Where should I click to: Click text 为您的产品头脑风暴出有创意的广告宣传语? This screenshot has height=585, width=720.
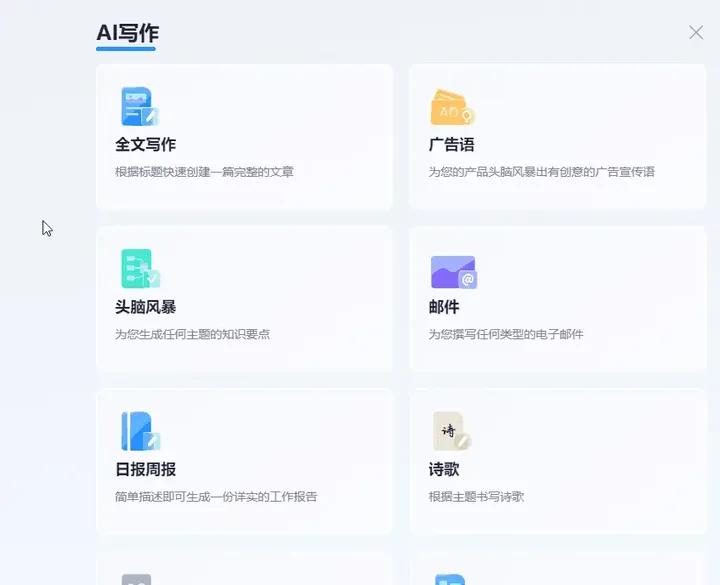[541, 172]
